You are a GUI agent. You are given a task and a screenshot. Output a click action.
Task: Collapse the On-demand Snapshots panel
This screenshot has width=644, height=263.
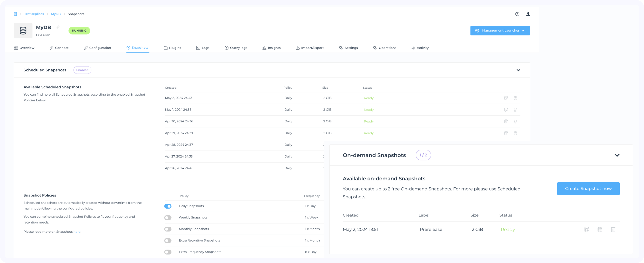click(x=617, y=155)
